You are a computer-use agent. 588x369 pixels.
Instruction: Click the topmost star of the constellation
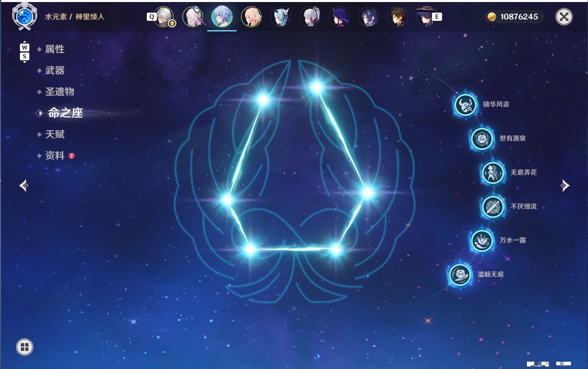316,86
